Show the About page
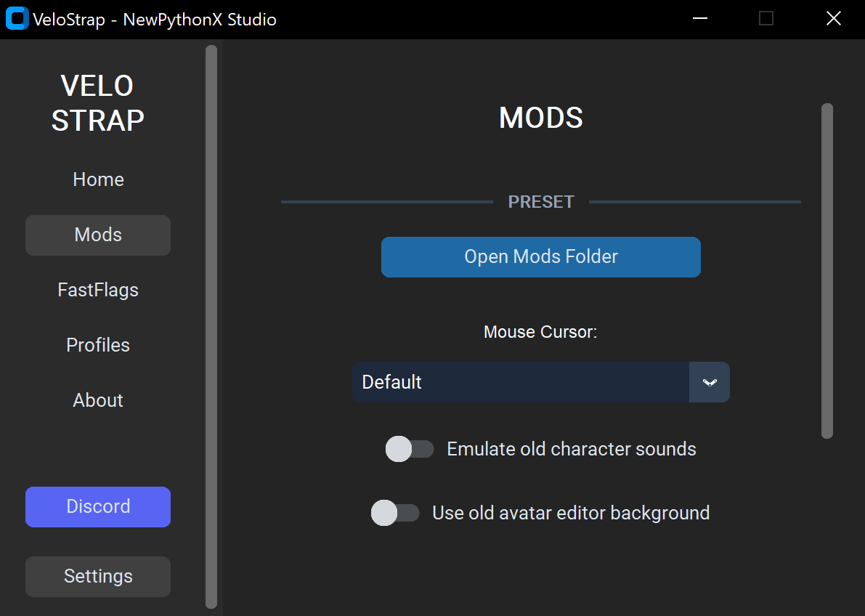This screenshot has height=616, width=865. click(x=98, y=400)
